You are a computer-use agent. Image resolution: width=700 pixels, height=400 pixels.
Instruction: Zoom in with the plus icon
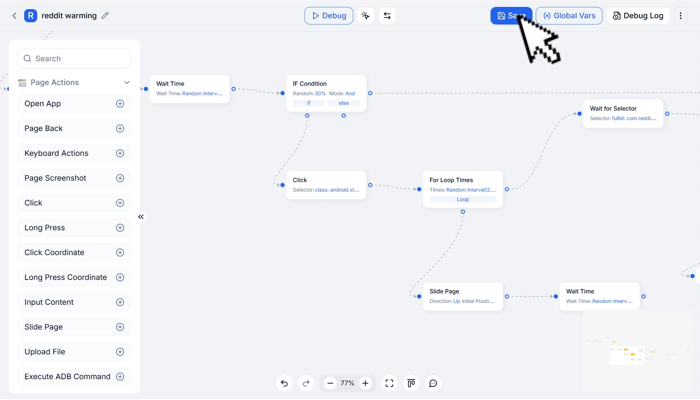365,383
